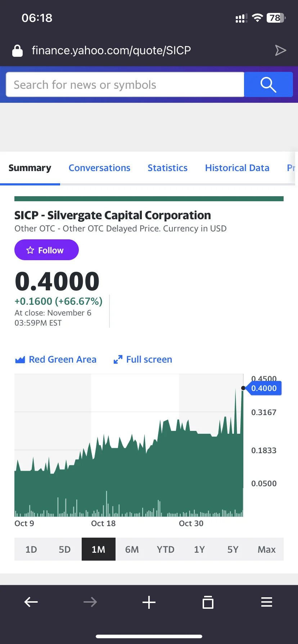The image size is (298, 644).
Task: Tap the blue search magnifier button
Action: (268, 84)
